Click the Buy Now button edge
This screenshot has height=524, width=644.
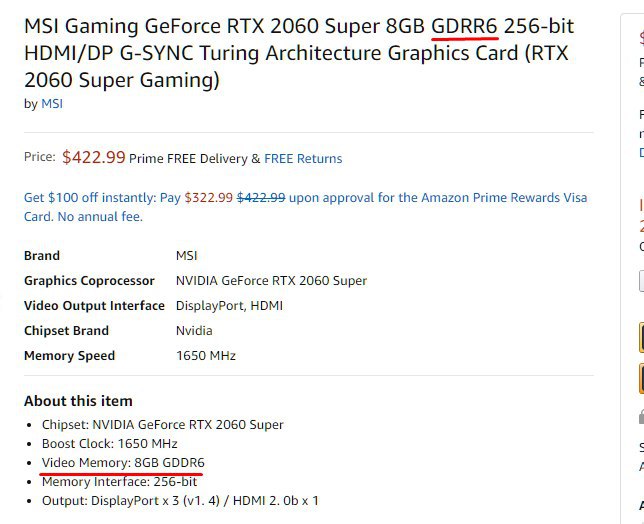(x=641, y=379)
